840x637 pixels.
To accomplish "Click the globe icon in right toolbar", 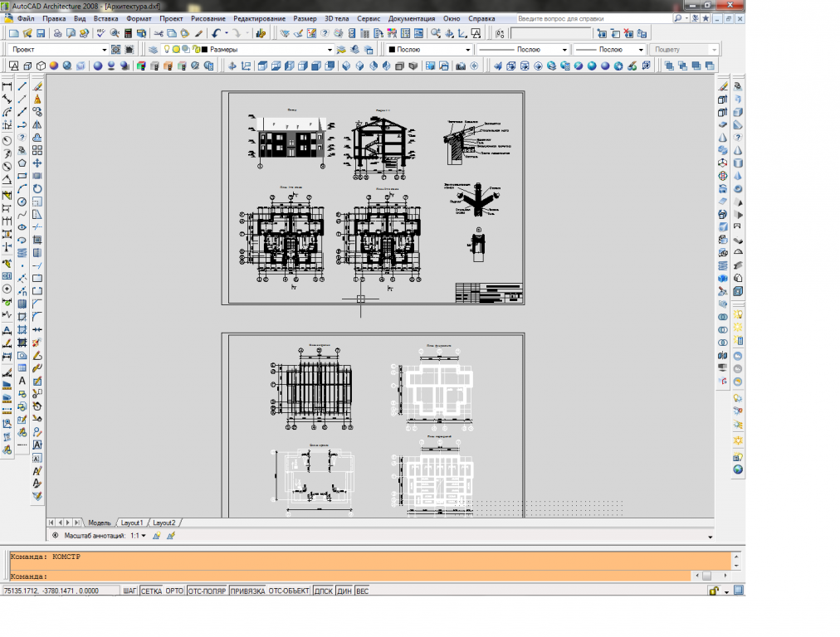I will pos(738,469).
